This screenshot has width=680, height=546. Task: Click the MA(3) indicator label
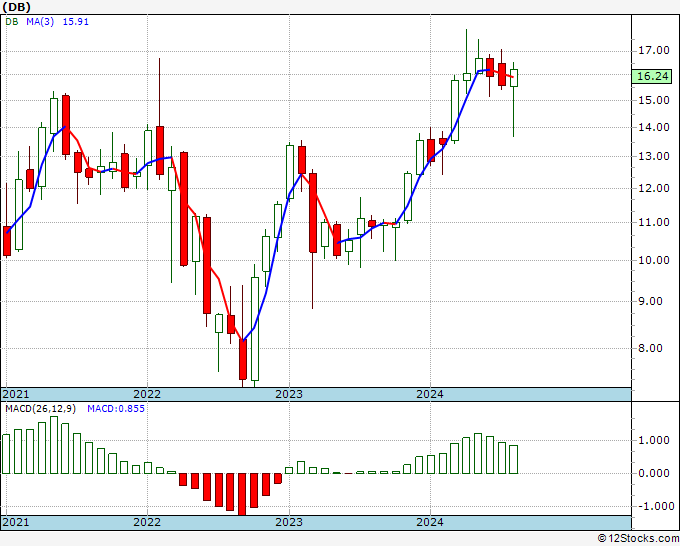click(x=40, y=22)
